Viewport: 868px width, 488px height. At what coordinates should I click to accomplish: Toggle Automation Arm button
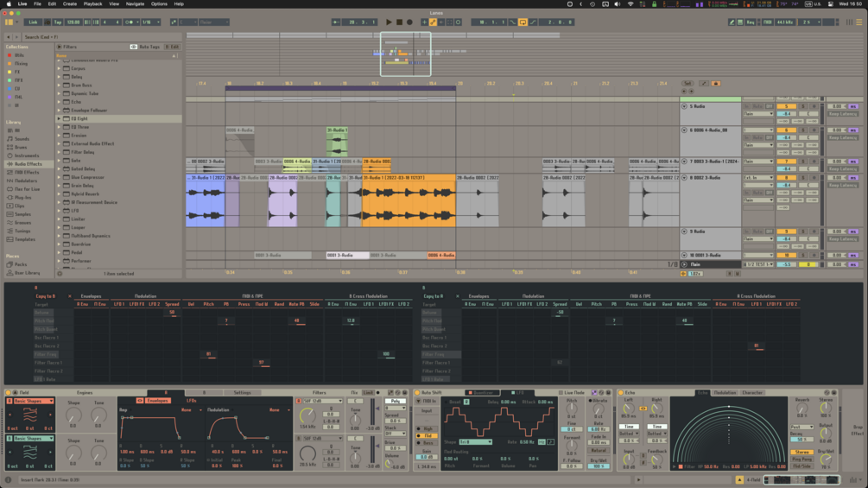click(x=433, y=22)
